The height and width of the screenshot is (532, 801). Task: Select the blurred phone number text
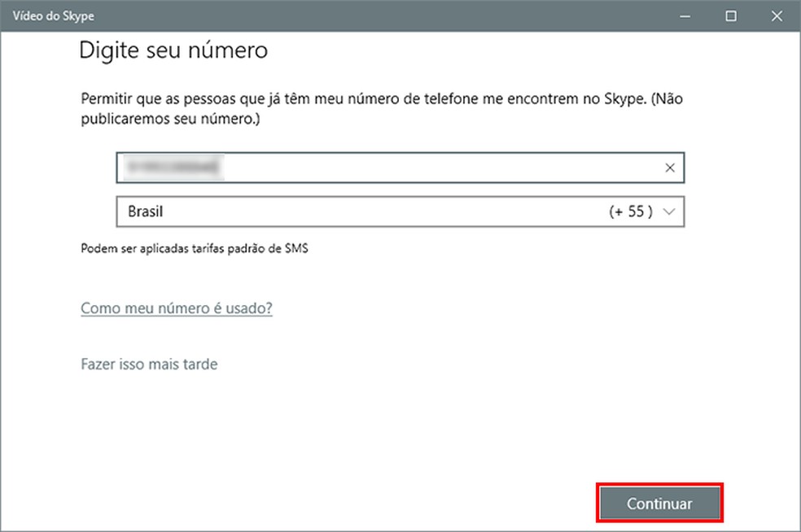coord(172,168)
